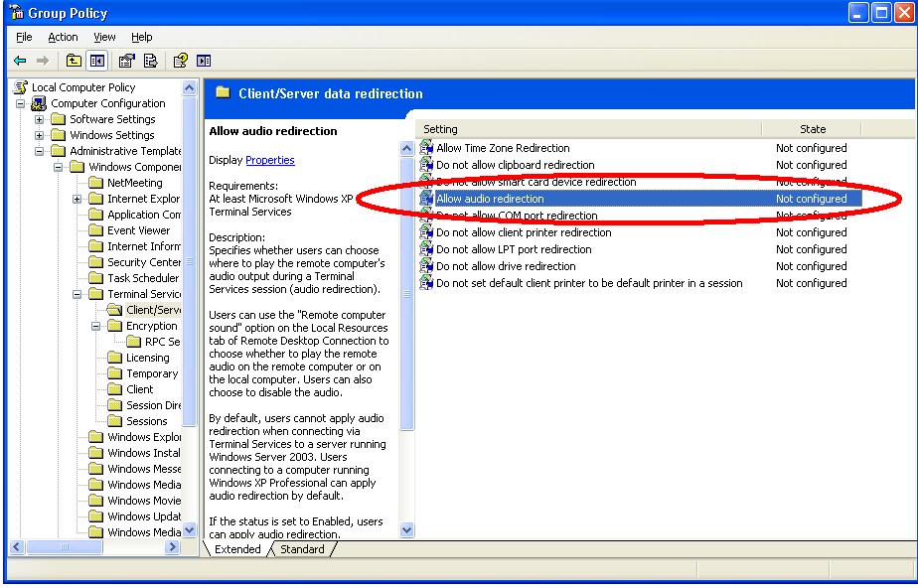The image size is (918, 588).
Task: Click the tree pane horizontal scroll thumb
Action: [65, 547]
